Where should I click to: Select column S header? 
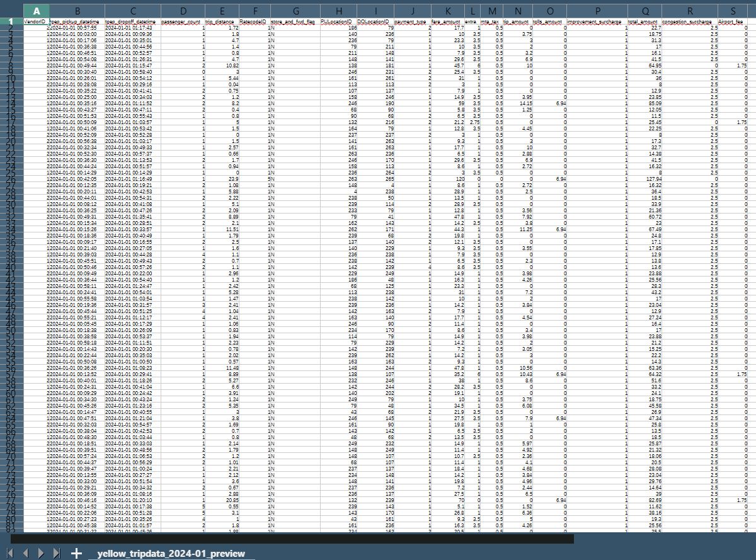(x=734, y=11)
